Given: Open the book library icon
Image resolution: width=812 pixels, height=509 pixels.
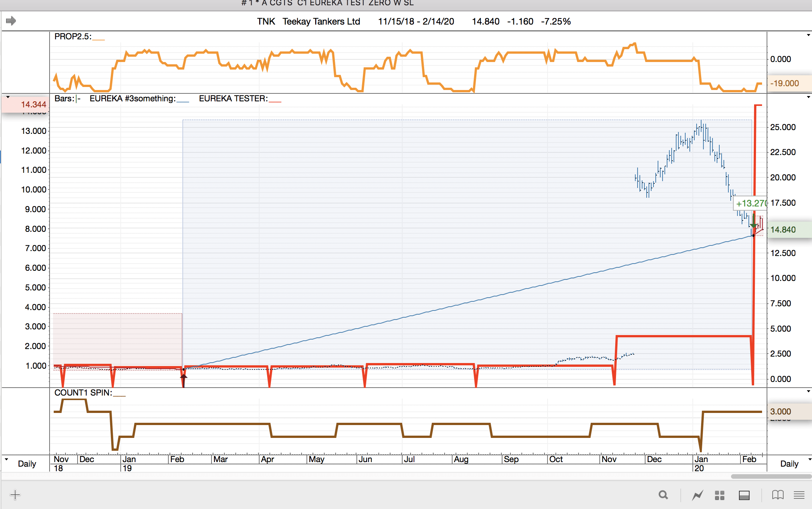Looking at the screenshot, I should pyautogui.click(x=778, y=495).
